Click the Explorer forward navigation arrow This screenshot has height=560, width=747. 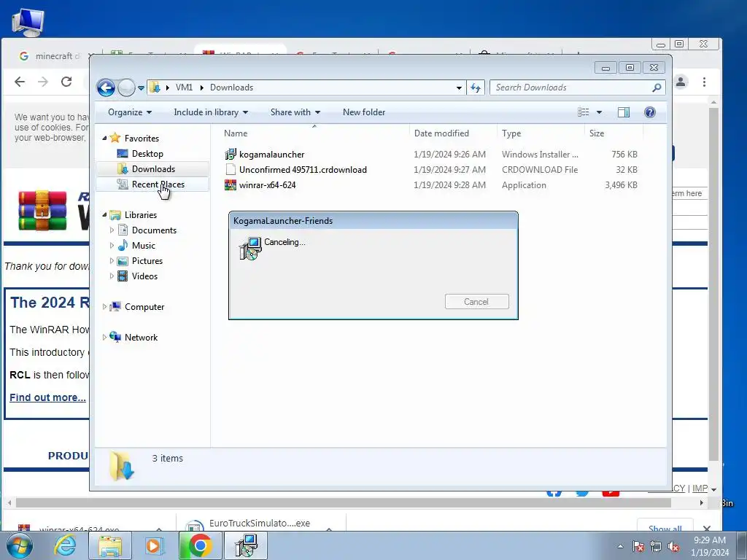126,87
